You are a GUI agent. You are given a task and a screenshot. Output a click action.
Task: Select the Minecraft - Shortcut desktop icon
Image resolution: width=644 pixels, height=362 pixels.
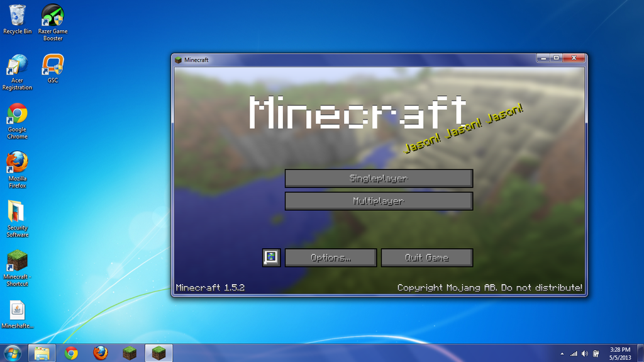[x=17, y=268]
